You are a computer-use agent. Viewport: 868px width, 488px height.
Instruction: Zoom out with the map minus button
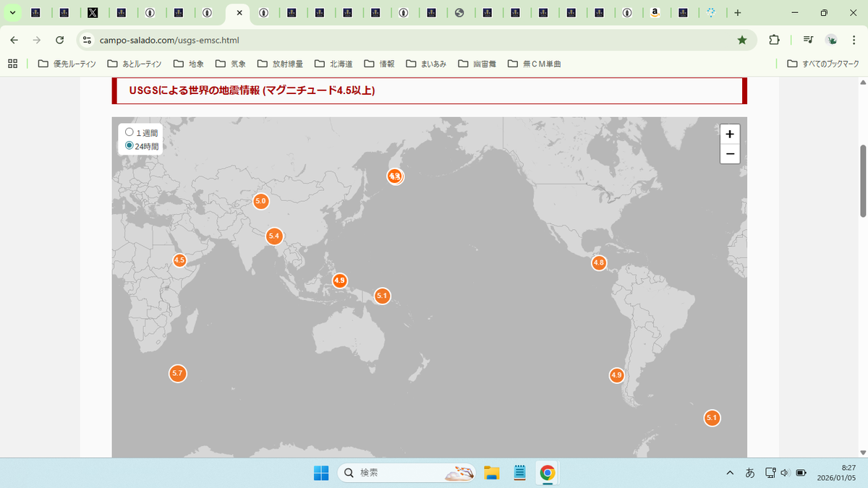pos(730,153)
